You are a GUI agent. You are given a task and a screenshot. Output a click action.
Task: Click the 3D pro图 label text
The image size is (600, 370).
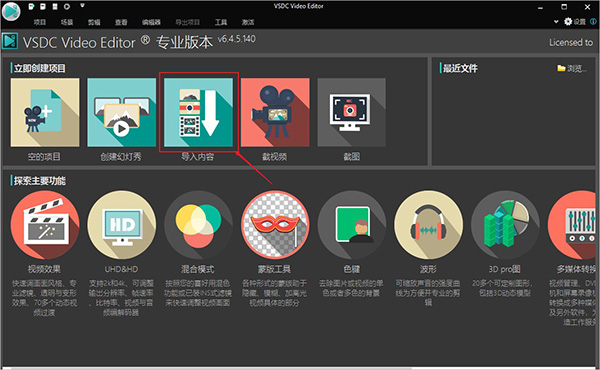[x=504, y=269]
